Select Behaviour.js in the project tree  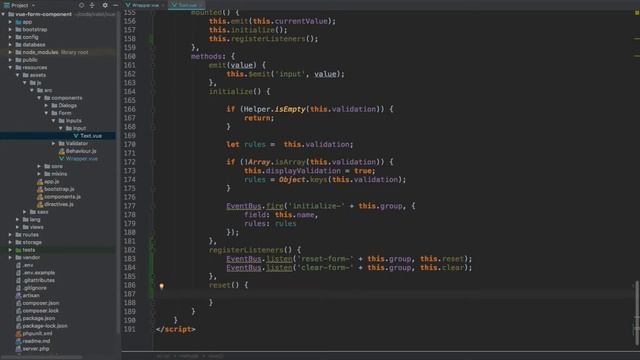point(81,151)
